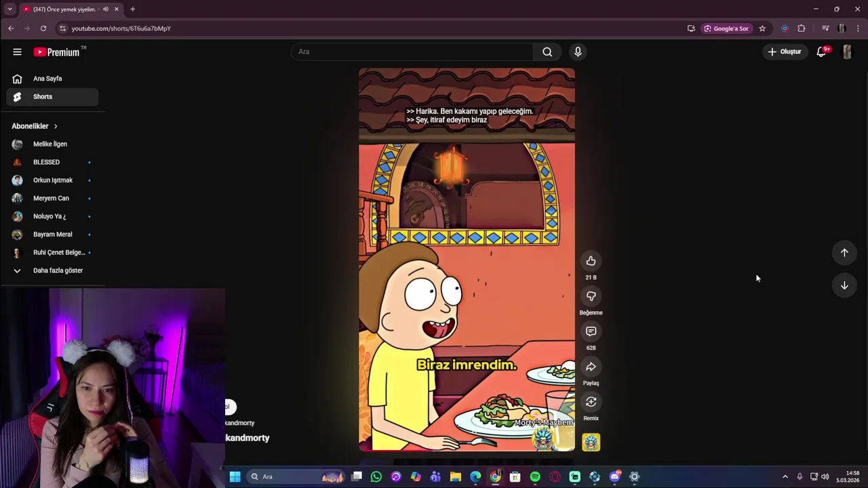
Task: Open the sound thumbnail below Remix
Action: (x=591, y=443)
